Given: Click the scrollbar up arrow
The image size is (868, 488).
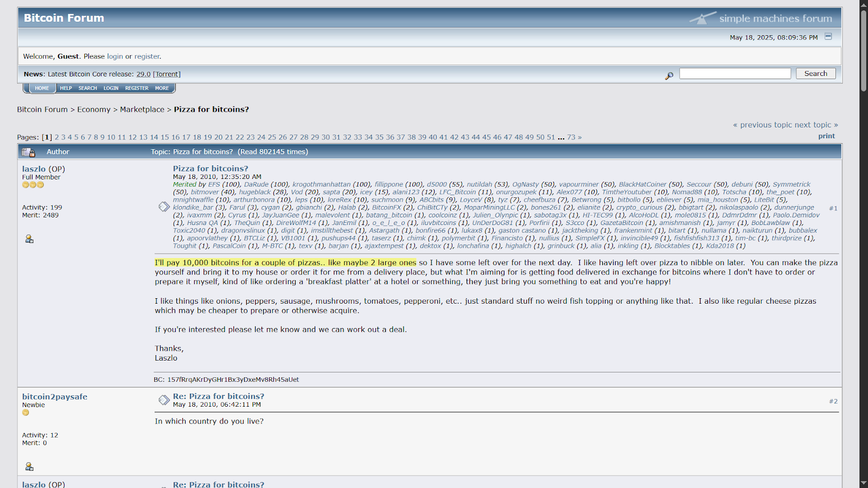Looking at the screenshot, I should pos(864,4).
